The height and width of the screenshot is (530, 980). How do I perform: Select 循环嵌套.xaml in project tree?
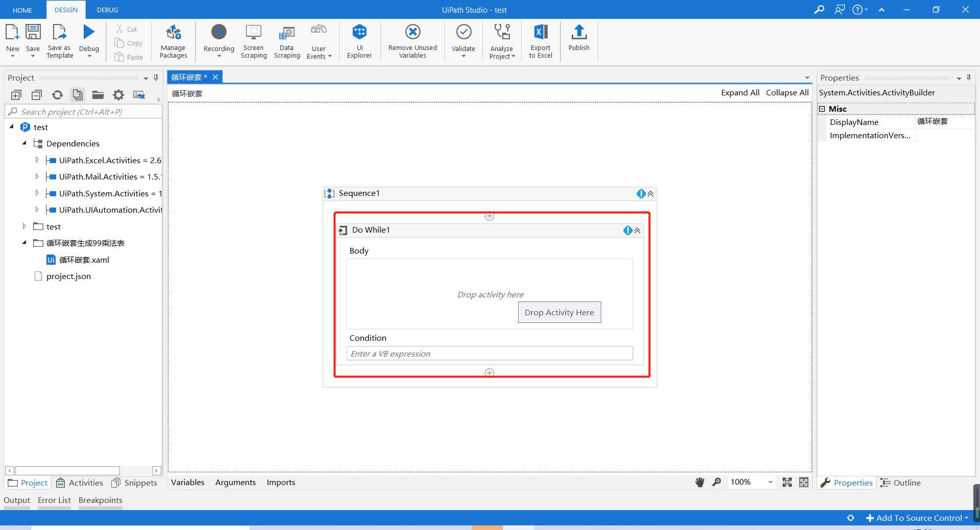click(x=78, y=260)
